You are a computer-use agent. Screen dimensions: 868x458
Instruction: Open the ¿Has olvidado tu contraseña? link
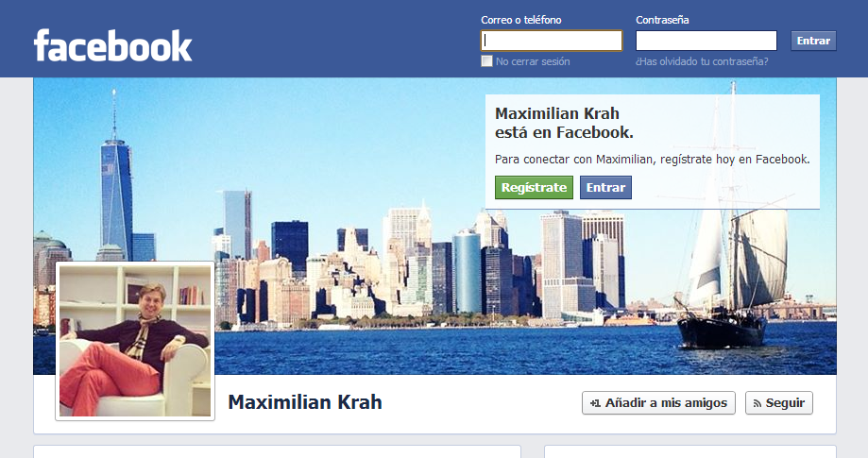point(702,61)
